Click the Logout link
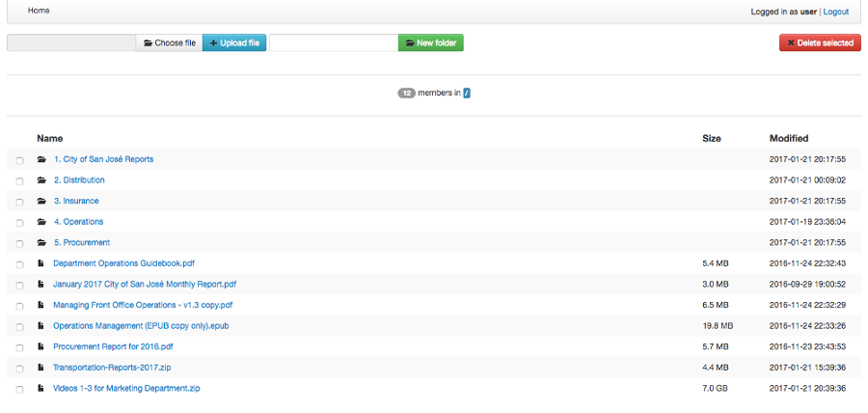The height and width of the screenshot is (413, 868). [x=836, y=12]
